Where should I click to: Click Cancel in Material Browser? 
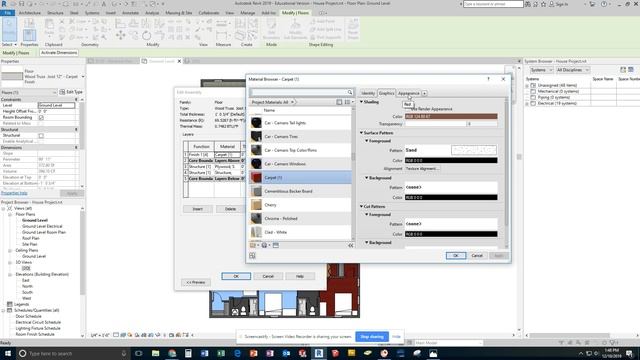coord(477,256)
